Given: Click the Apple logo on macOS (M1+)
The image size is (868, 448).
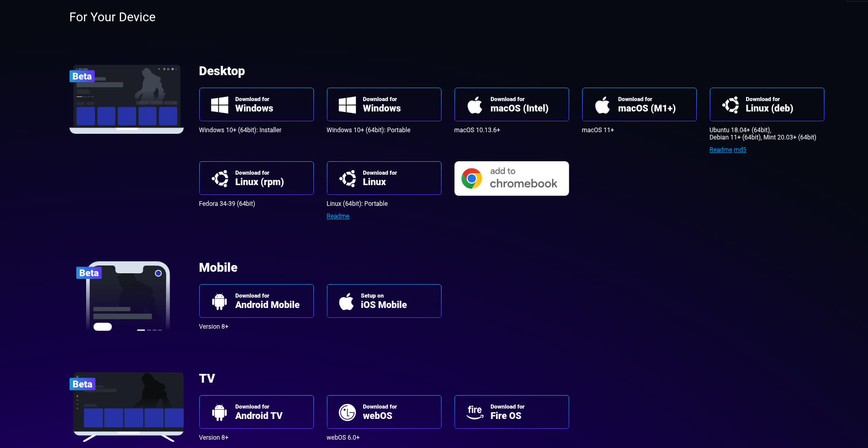Looking at the screenshot, I should [602, 105].
